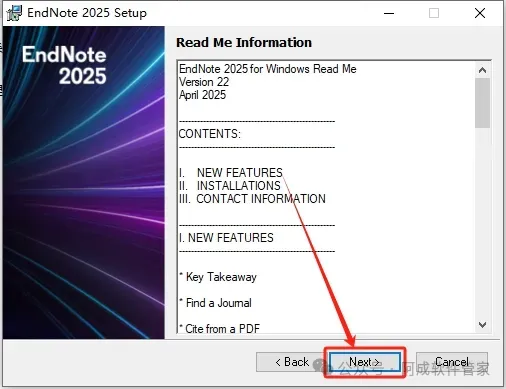The height and width of the screenshot is (389, 506).
Task: Click the 'Read Me Information' heading
Action: coord(244,43)
